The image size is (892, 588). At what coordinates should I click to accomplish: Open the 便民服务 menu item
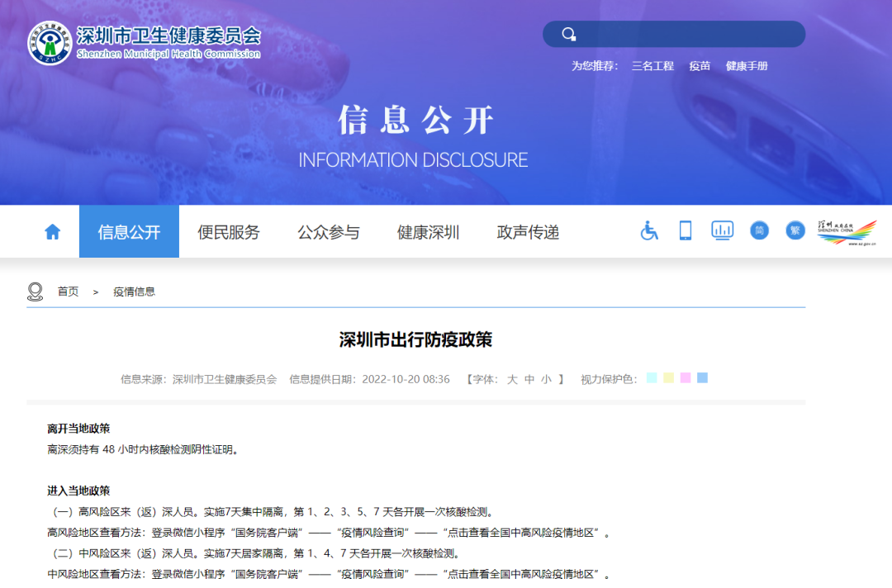coord(229,232)
